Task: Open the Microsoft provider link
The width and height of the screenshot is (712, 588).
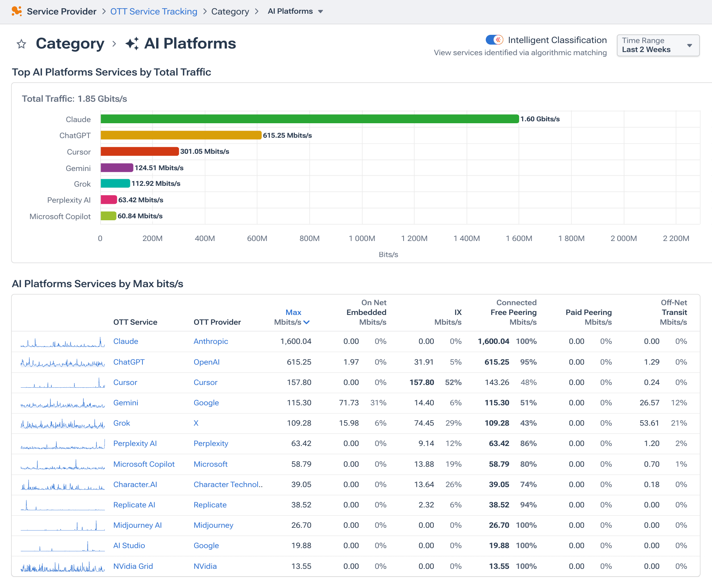Action: 211,464
